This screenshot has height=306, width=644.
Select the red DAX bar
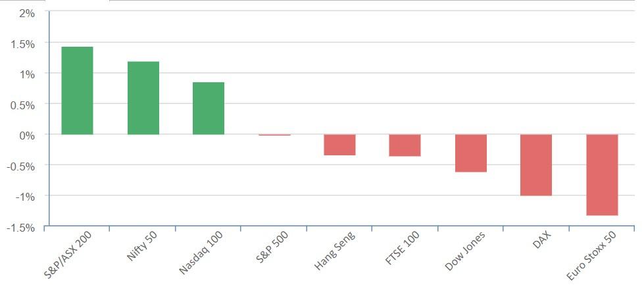535,165
